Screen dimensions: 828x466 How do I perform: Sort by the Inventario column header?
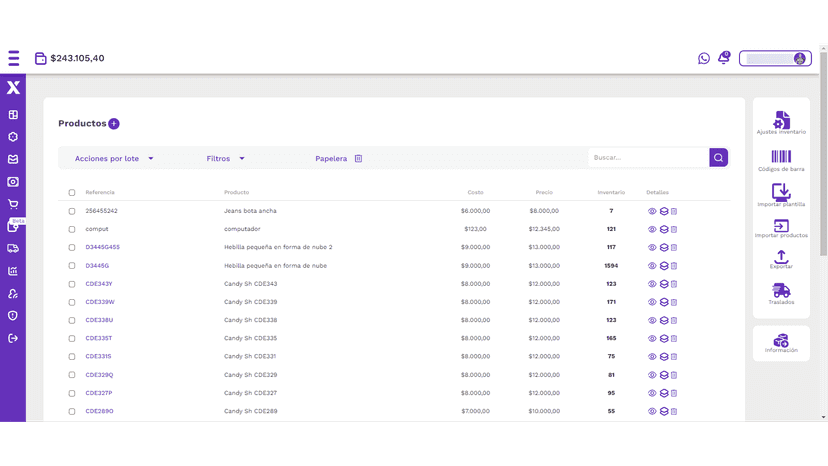(x=611, y=192)
